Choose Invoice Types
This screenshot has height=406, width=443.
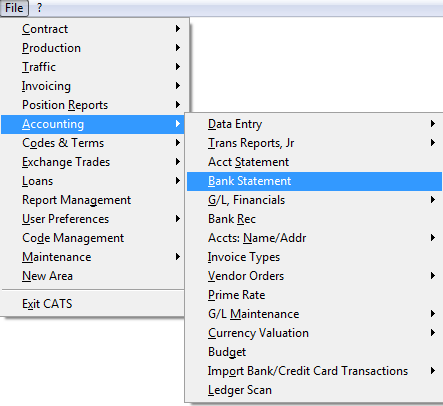pos(314,257)
